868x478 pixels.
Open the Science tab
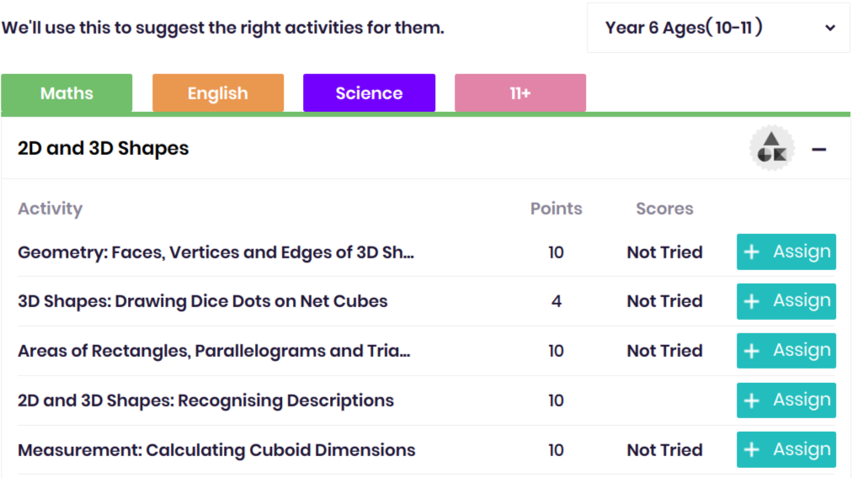[370, 93]
